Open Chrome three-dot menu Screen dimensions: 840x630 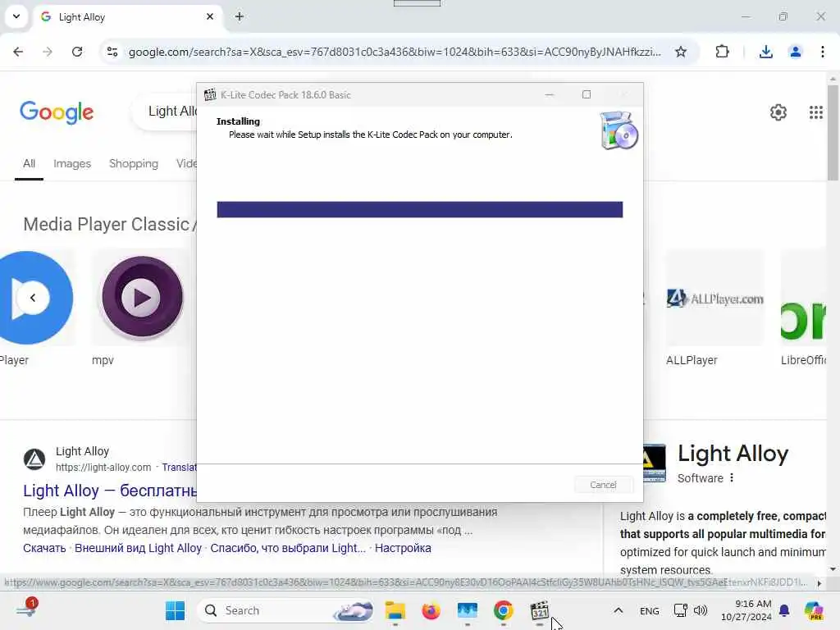[x=822, y=52]
